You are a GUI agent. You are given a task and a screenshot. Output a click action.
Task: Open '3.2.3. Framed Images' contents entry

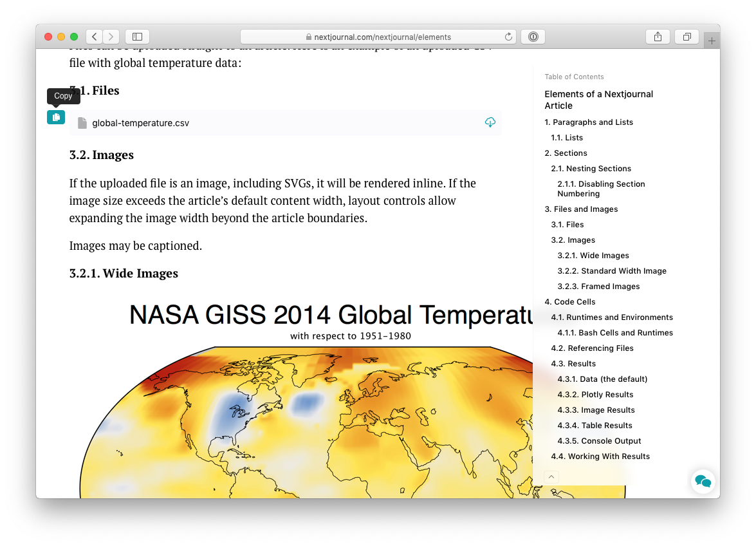click(x=599, y=286)
